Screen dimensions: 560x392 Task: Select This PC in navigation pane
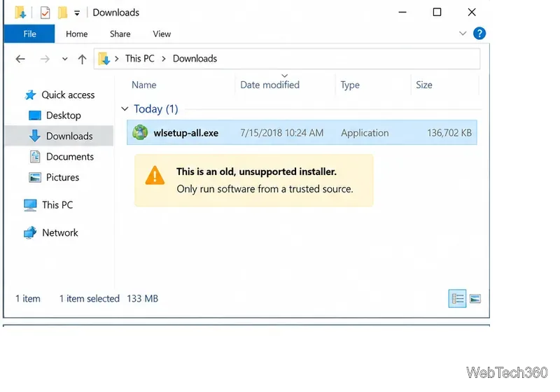pyautogui.click(x=57, y=205)
